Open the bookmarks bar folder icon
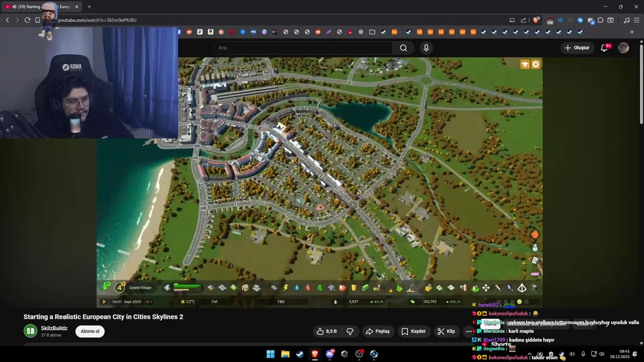The height and width of the screenshot is (362, 644). click(x=372, y=32)
